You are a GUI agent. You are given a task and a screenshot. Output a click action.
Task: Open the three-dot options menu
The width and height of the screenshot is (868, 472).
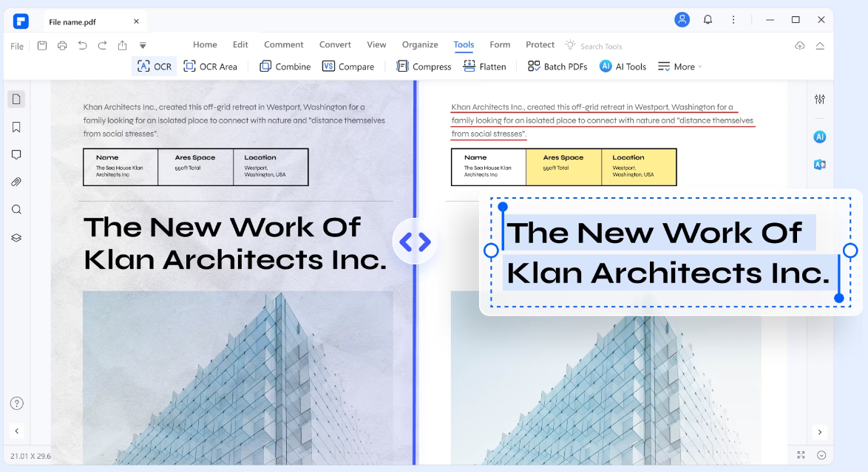(733, 19)
